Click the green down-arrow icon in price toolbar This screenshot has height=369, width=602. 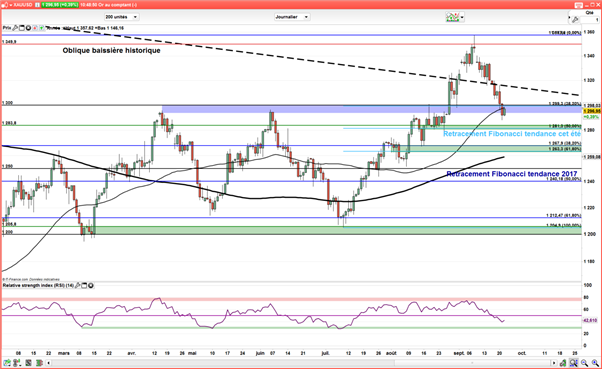[41, 28]
